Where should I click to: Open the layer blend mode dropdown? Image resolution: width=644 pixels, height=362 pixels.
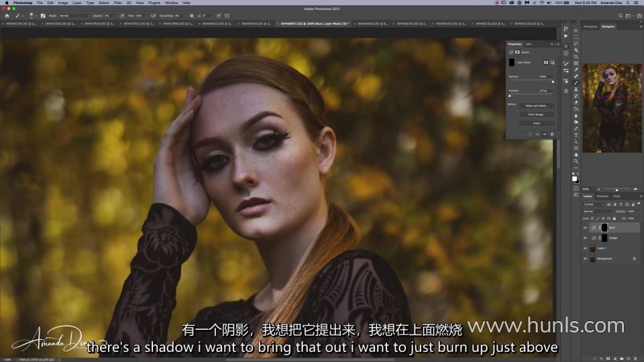pos(599,211)
